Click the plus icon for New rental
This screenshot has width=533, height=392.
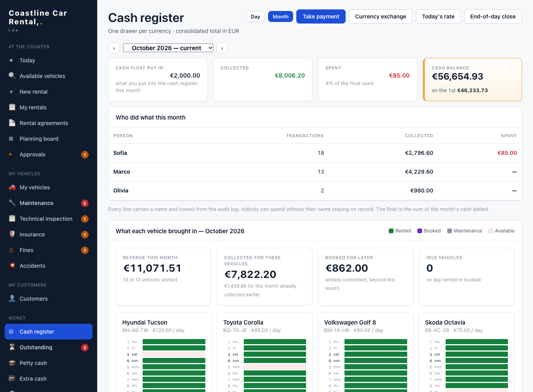click(12, 92)
